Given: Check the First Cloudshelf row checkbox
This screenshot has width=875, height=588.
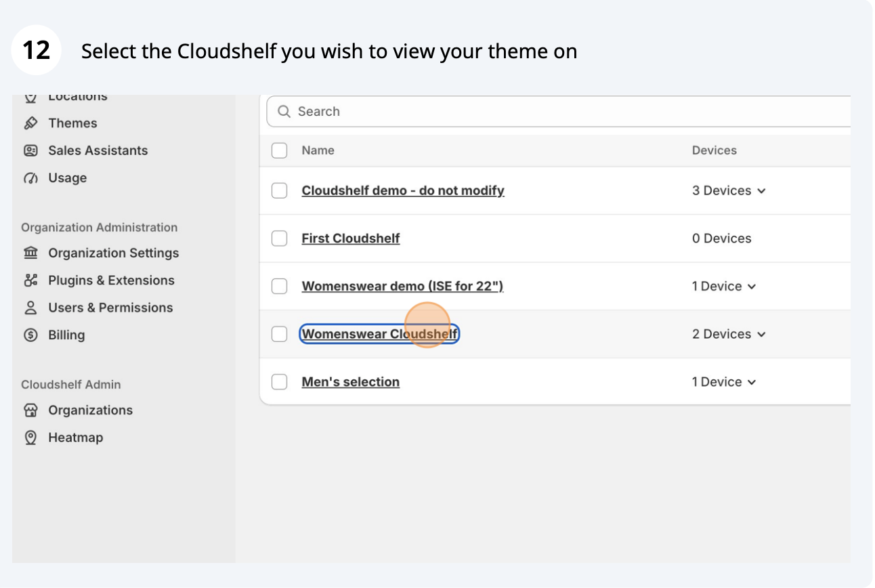Looking at the screenshot, I should pos(279,238).
